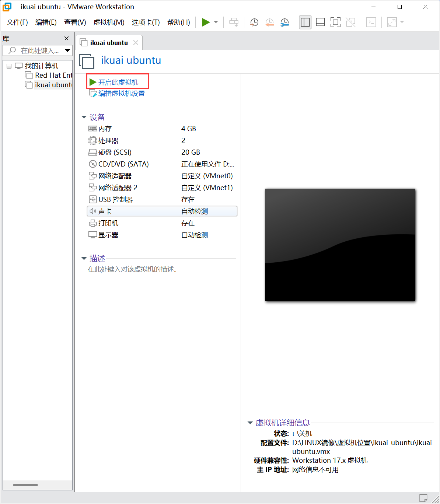Screen dimensions: 440x504
Task: Click the Workstation 17.x 虚拟机 compatibility text
Action: click(330, 461)
